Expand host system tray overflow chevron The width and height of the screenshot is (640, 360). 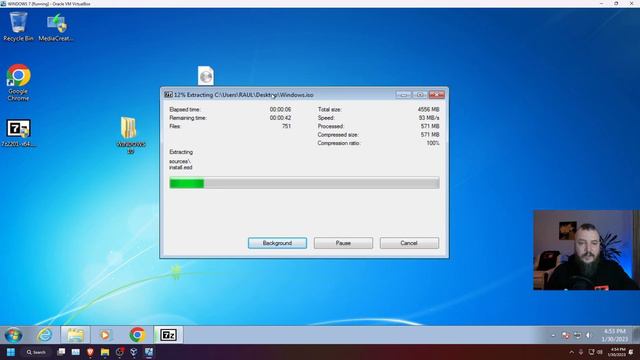[x=571, y=352]
